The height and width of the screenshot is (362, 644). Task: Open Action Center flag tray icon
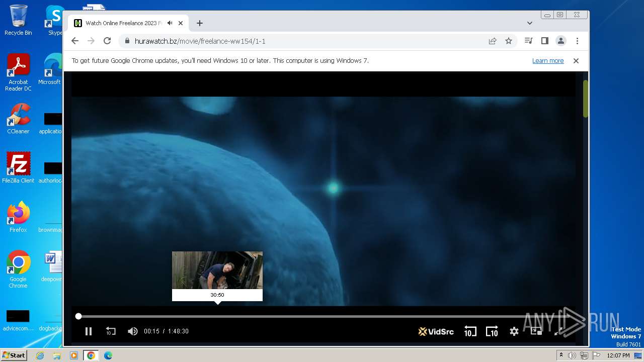595,355
